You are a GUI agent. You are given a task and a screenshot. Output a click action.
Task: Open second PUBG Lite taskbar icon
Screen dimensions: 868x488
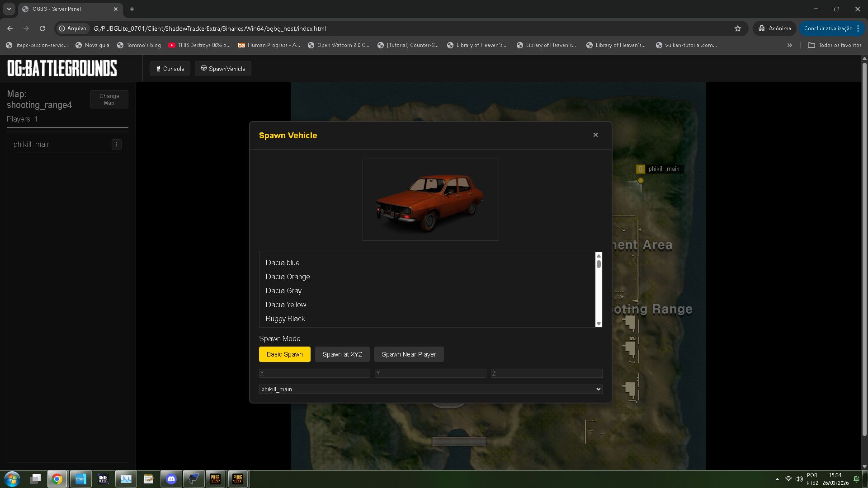238,479
